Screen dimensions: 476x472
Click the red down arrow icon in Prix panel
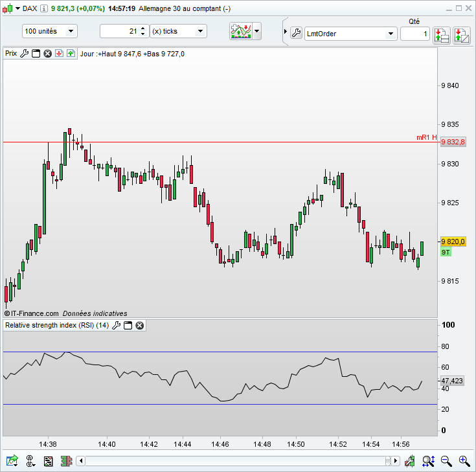[59, 54]
